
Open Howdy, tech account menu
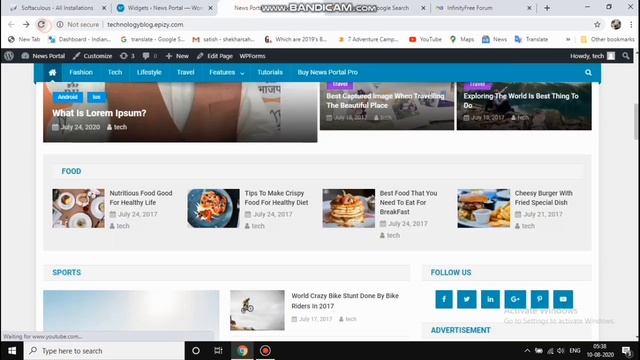(x=592, y=56)
